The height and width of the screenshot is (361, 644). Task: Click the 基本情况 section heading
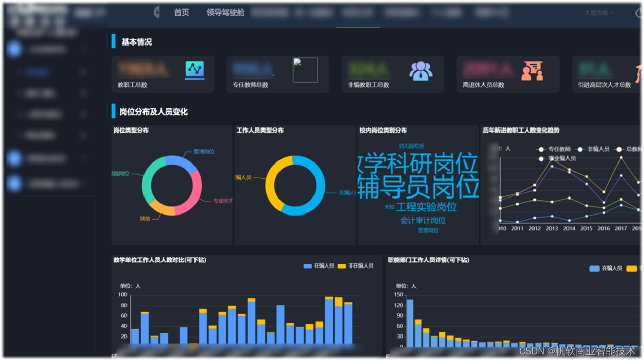[x=136, y=42]
